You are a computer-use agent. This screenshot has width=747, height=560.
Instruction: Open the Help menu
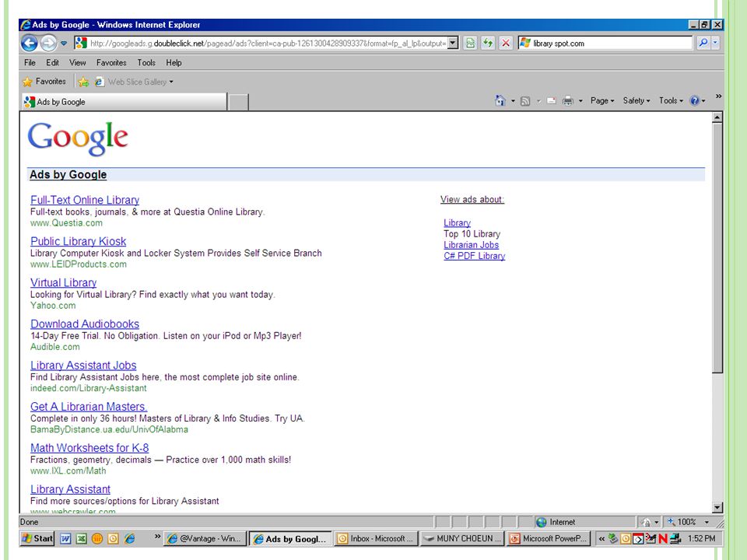174,62
